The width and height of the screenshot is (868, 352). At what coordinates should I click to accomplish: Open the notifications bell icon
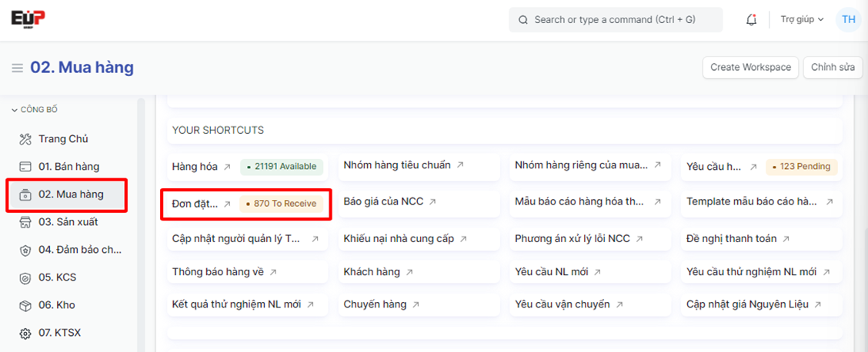click(x=752, y=20)
